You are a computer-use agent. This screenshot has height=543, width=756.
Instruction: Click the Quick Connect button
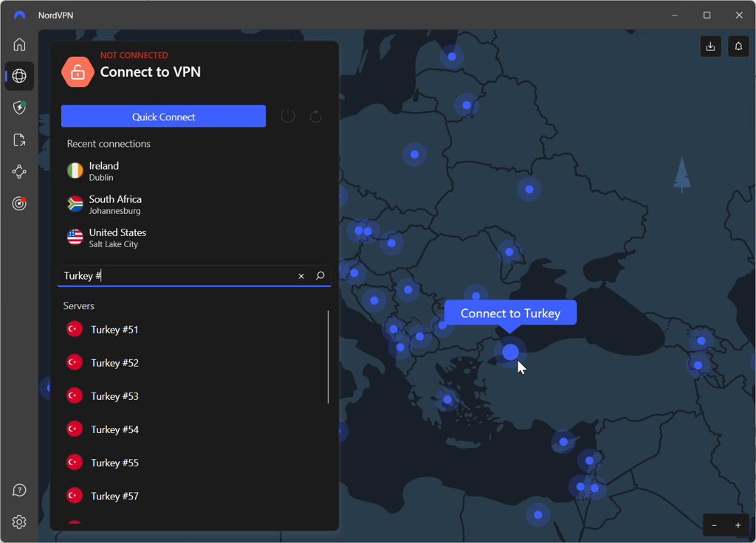click(163, 116)
